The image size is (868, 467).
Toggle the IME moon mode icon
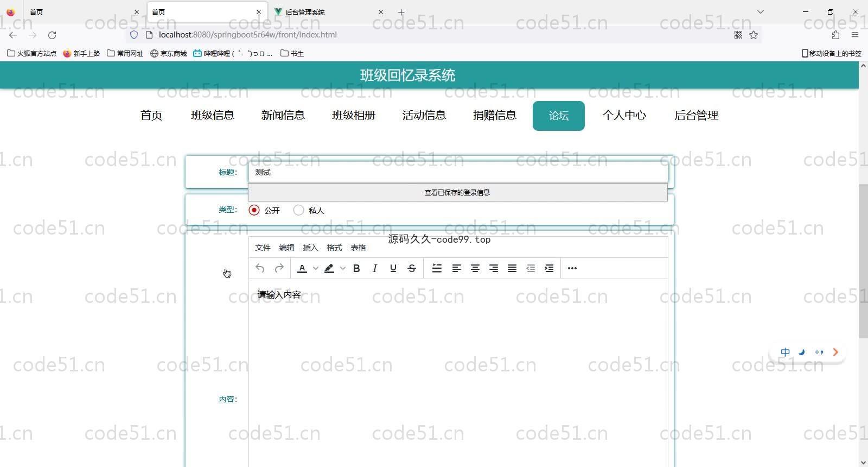(802, 352)
